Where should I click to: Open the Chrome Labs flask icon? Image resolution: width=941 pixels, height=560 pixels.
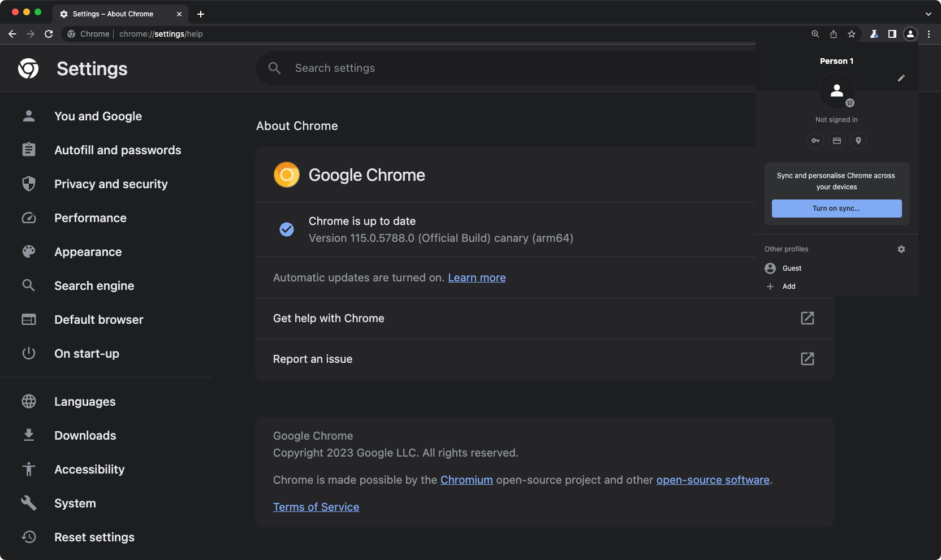click(x=874, y=34)
